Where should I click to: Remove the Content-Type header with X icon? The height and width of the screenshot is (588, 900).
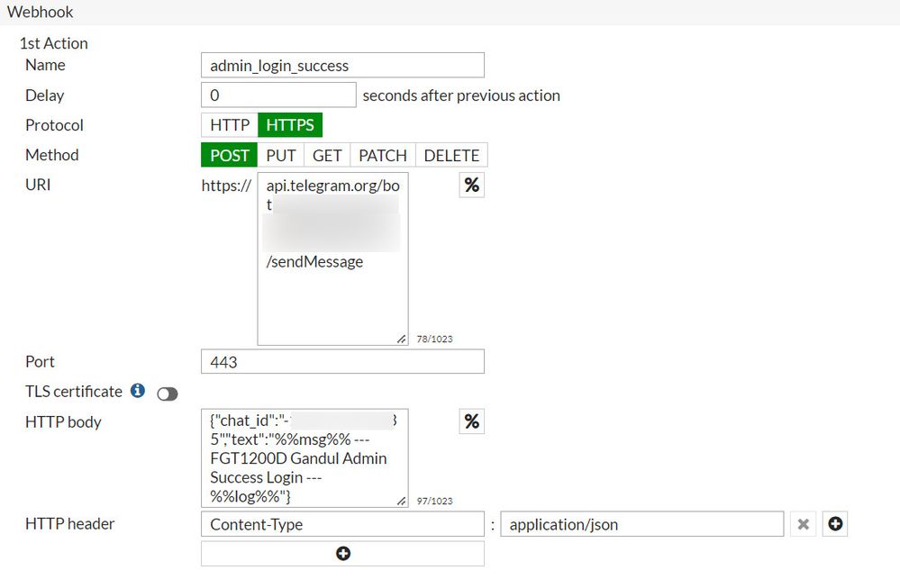[x=803, y=524]
